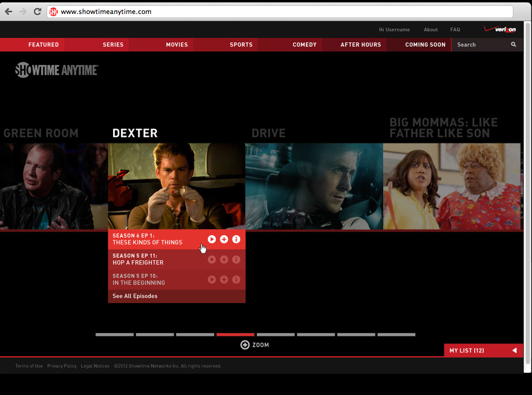Image resolution: width=532 pixels, height=395 pixels.
Task: Open After Hours section
Action: (361, 44)
